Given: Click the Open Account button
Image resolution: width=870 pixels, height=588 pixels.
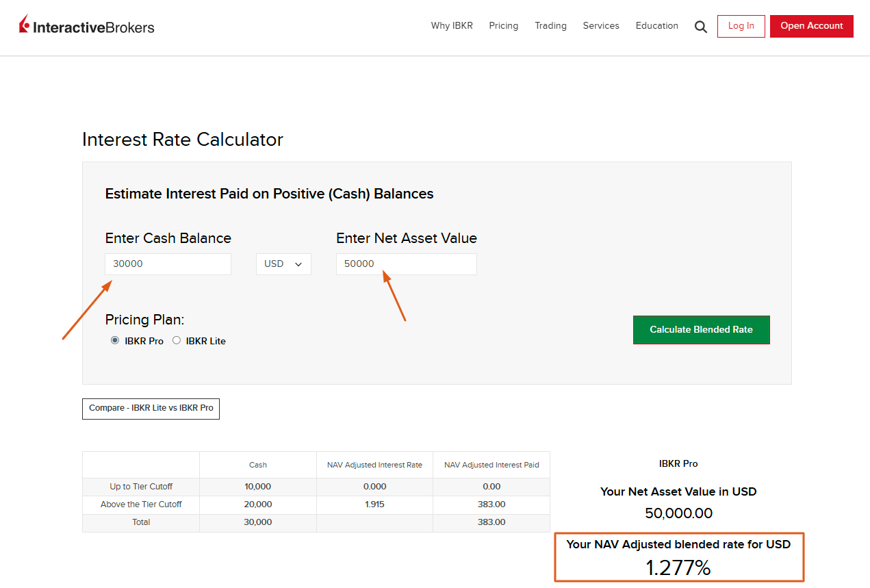Looking at the screenshot, I should [x=812, y=26].
